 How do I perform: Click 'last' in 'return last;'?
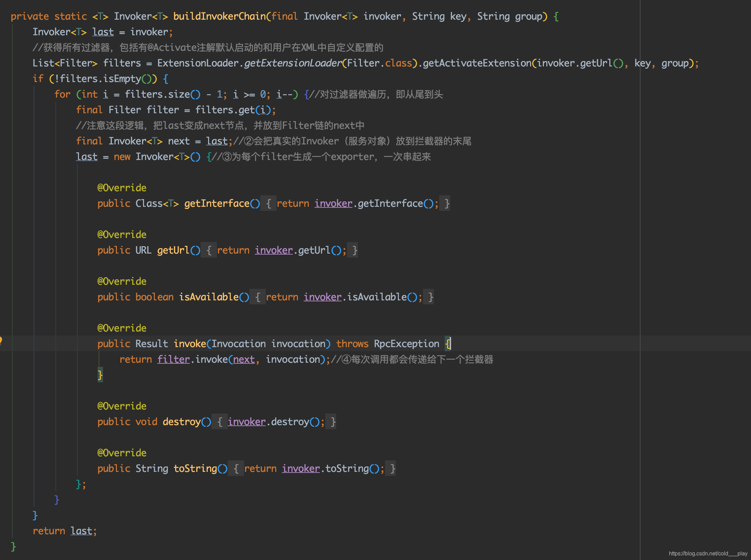81,531
